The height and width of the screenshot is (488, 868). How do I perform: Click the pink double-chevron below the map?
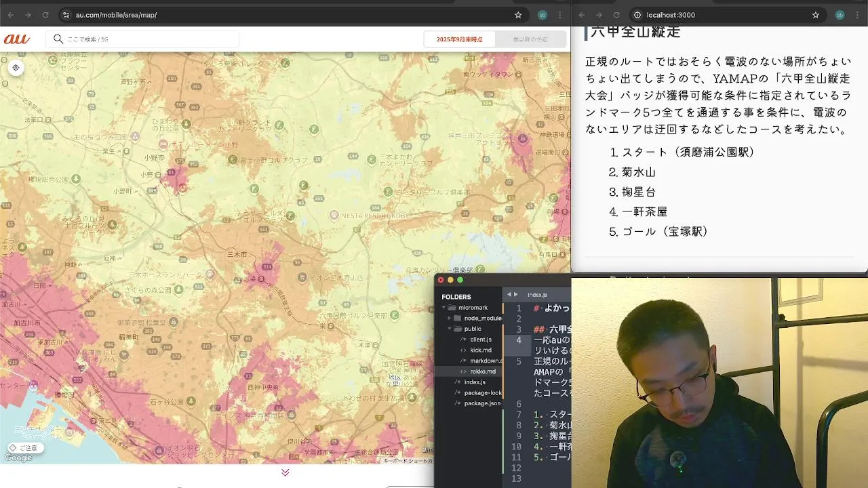[x=285, y=472]
